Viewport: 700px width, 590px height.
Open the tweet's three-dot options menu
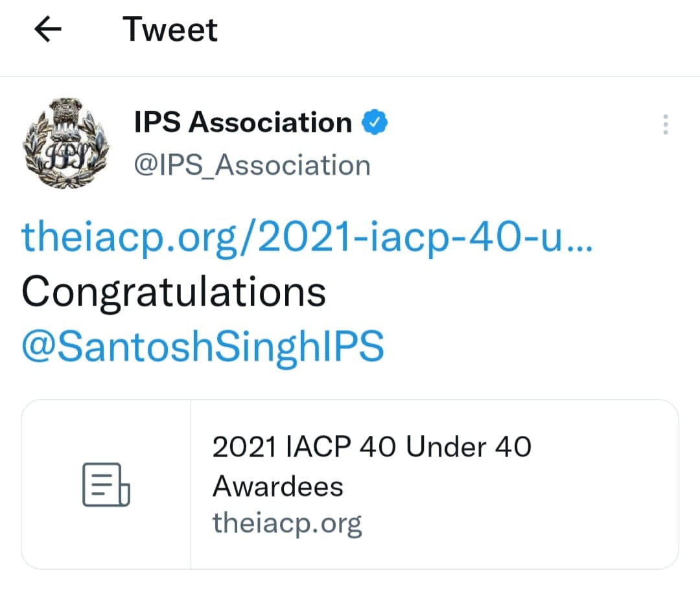tap(665, 124)
